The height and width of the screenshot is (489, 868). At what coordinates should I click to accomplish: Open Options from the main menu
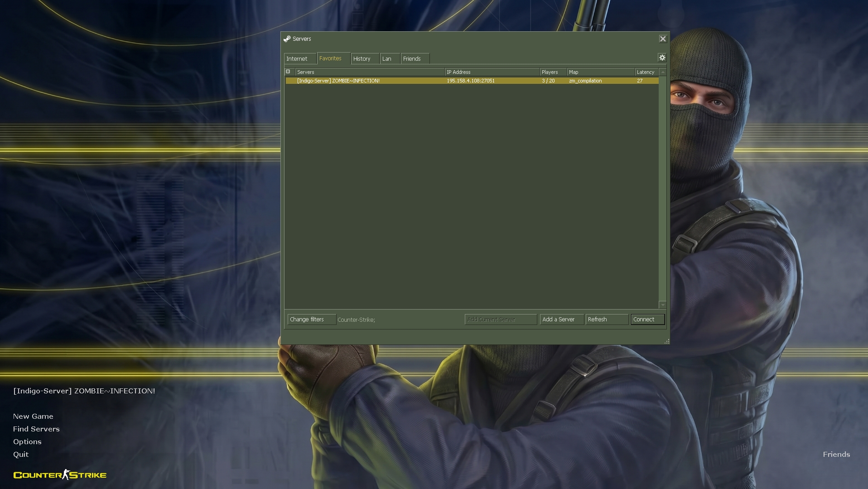(x=27, y=441)
